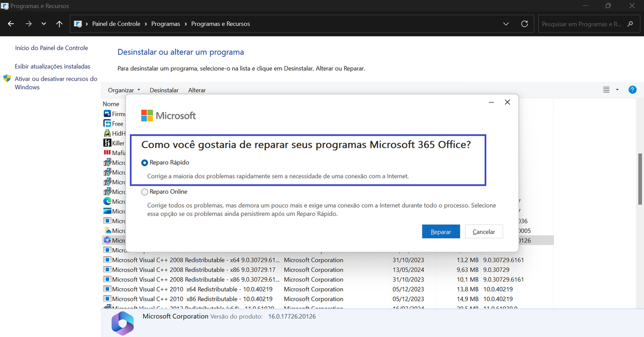Click size 14,9 MB cell

467,299
